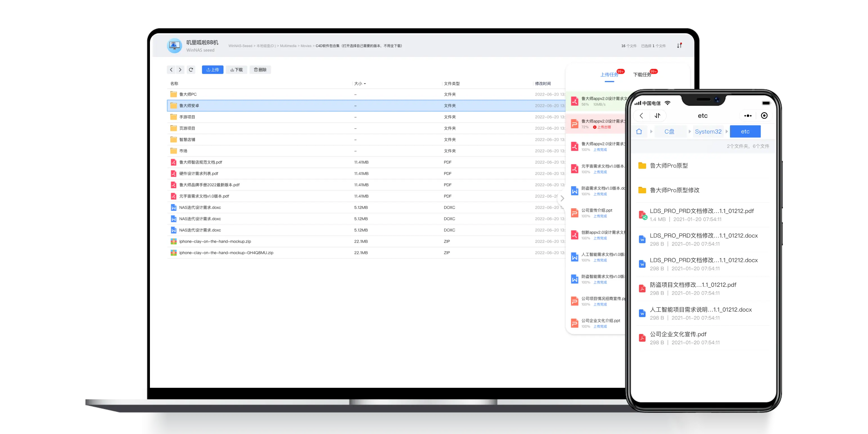
Task: Select the 鲁大师PC folder row
Action: [188, 94]
